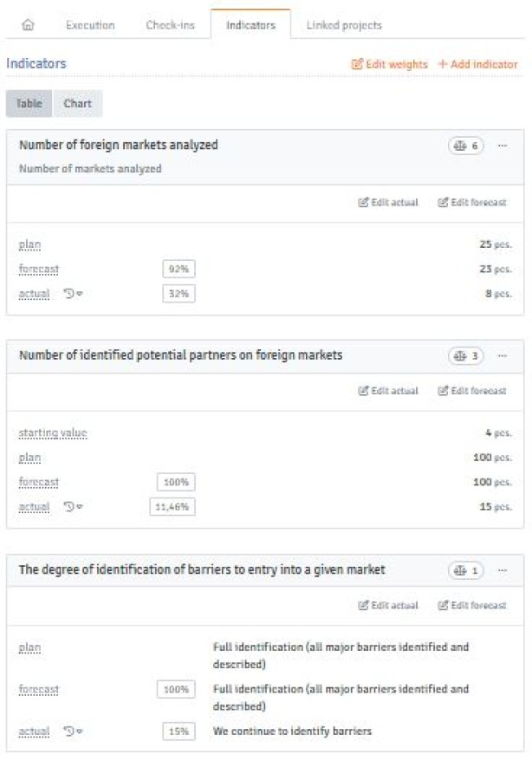Viewport: 532px width, 761px height.
Task: Switch to Chart view
Action: point(78,104)
